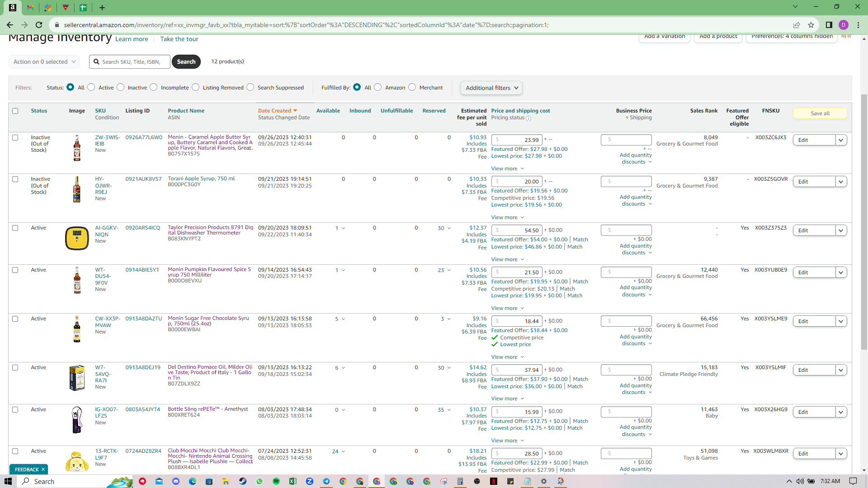Expand View more for Taylor Thermometer pricing
This screenshot has height=488, width=868.
(x=508, y=259)
